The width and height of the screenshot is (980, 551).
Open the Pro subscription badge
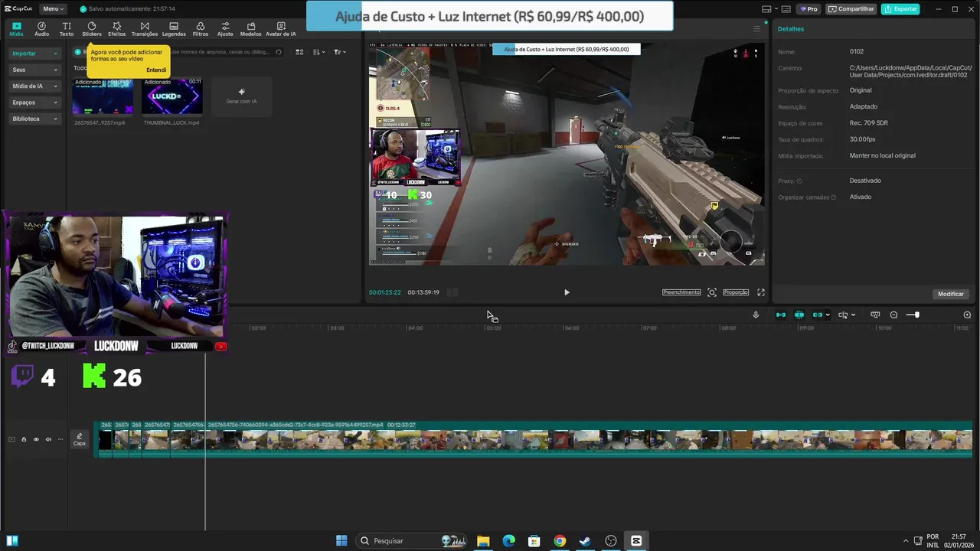808,8
